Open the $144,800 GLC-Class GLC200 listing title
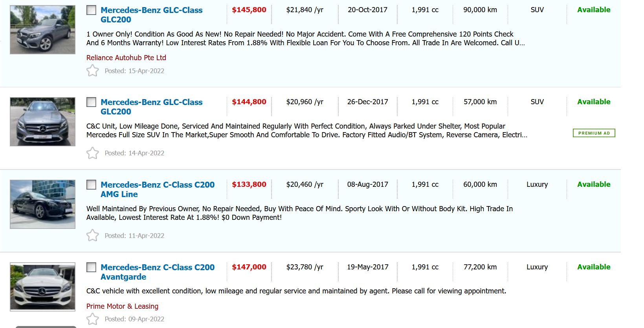The image size is (644, 328). [151, 107]
